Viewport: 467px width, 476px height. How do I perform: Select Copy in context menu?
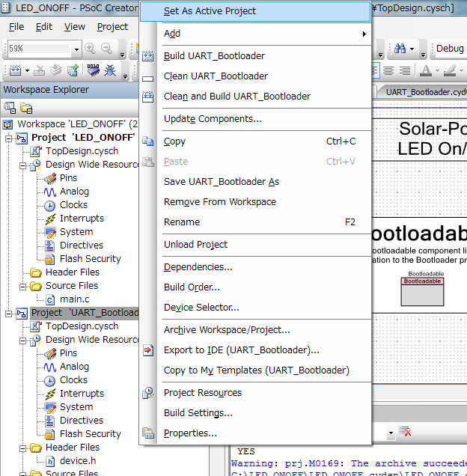(255, 141)
